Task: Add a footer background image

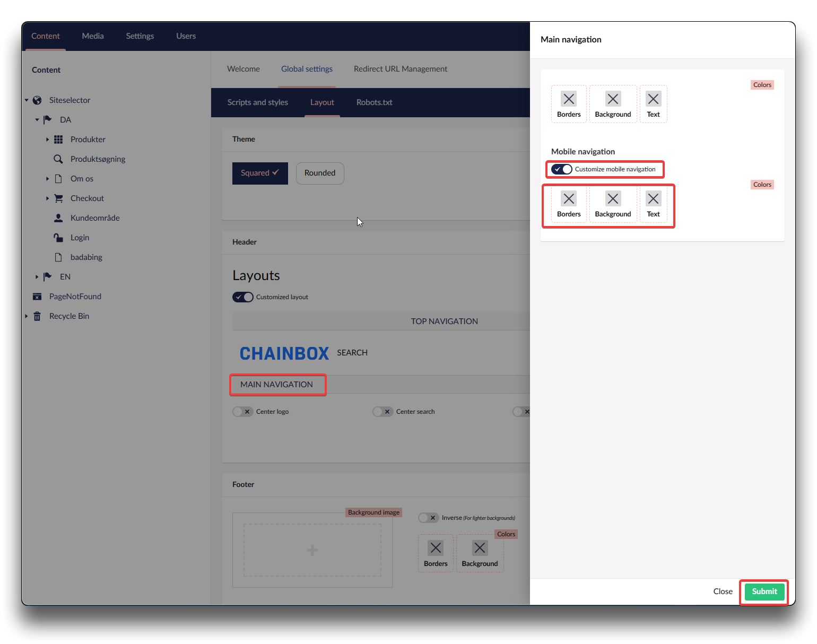Action: click(312, 550)
